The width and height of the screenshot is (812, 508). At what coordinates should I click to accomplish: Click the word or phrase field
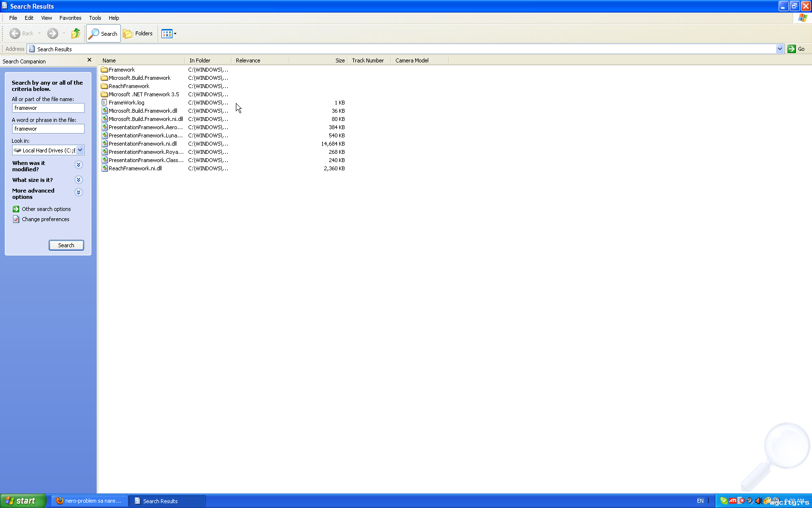(48, 129)
